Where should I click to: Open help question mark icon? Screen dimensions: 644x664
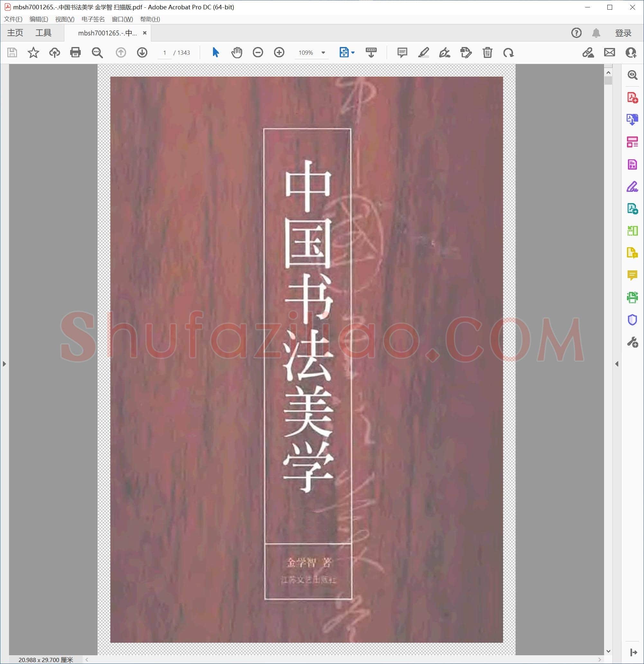[x=576, y=33]
